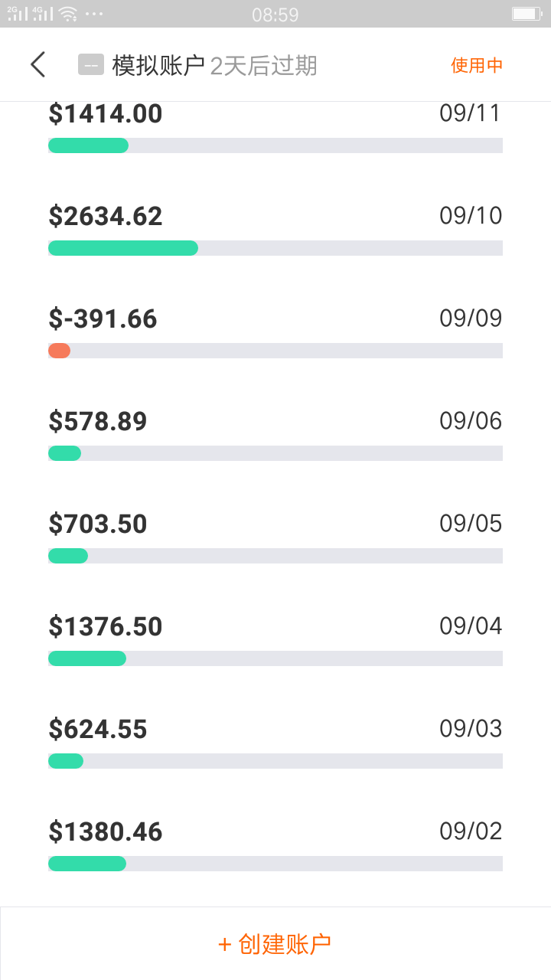Tap the 08:59 clock in status bar
Image resolution: width=551 pixels, height=980 pixels.
(x=275, y=15)
